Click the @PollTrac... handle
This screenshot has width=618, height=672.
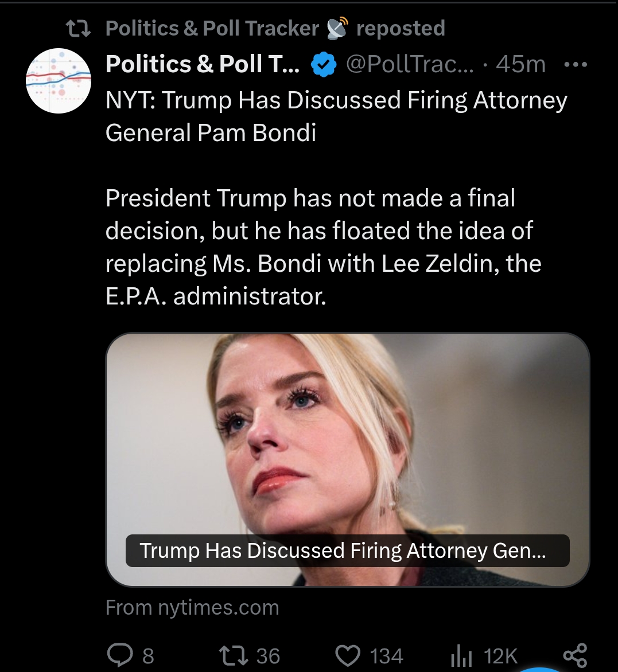pos(410,65)
